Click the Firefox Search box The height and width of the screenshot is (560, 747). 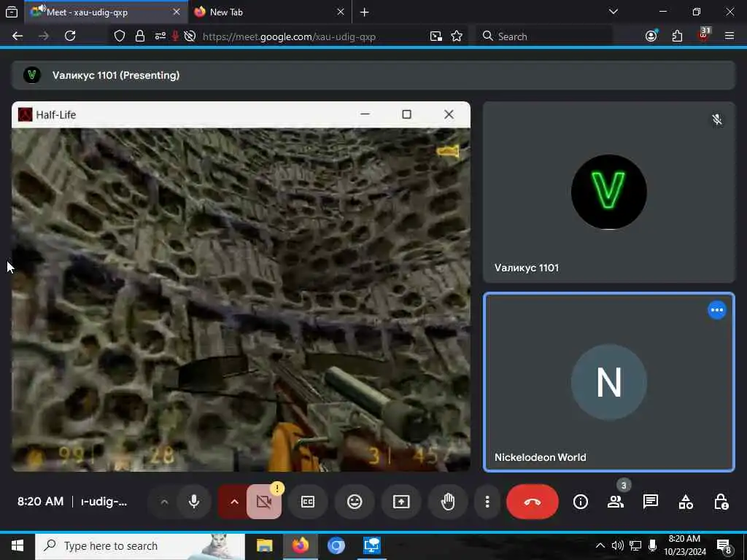pos(544,36)
